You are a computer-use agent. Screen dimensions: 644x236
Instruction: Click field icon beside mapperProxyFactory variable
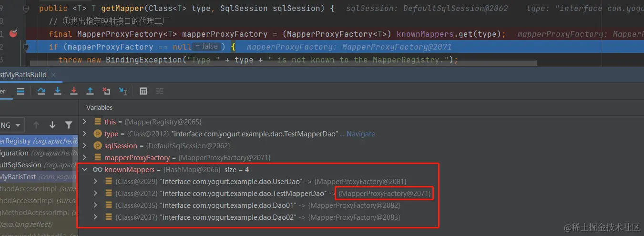[x=98, y=158]
